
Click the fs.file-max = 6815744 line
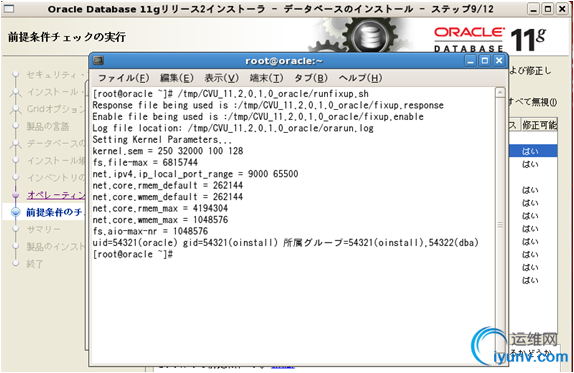coord(145,162)
